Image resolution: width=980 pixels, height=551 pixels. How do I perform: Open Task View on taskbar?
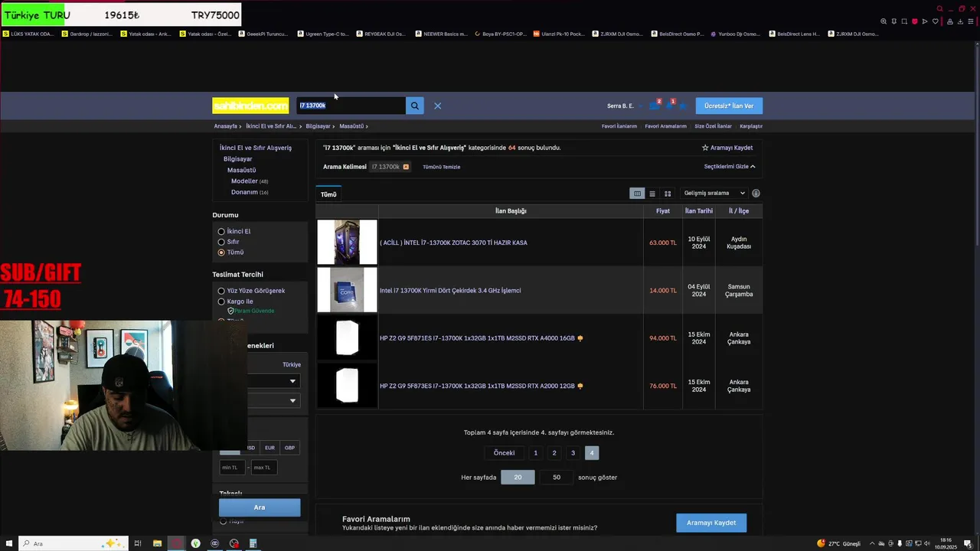pyautogui.click(x=138, y=543)
